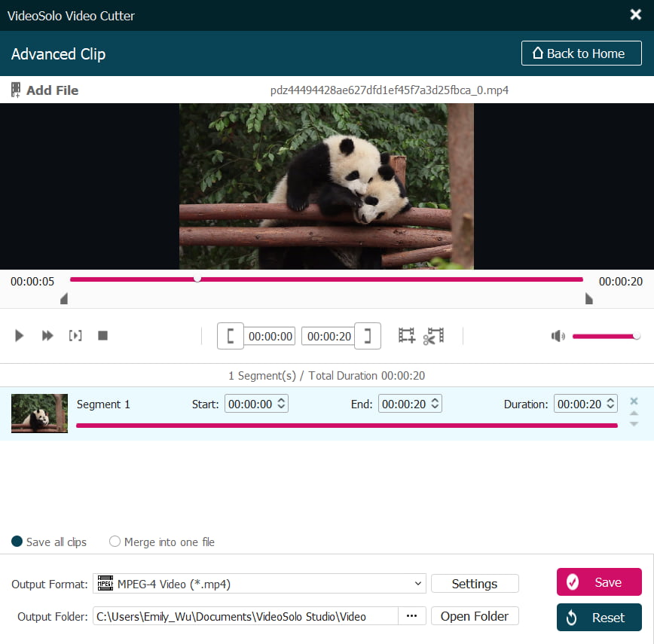Click the volume slider bar
The image size is (654, 644).
point(604,336)
